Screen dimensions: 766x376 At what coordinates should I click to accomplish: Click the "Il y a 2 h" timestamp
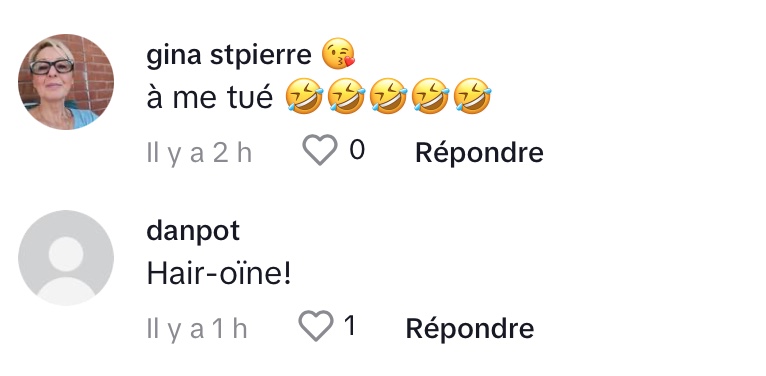point(199,153)
